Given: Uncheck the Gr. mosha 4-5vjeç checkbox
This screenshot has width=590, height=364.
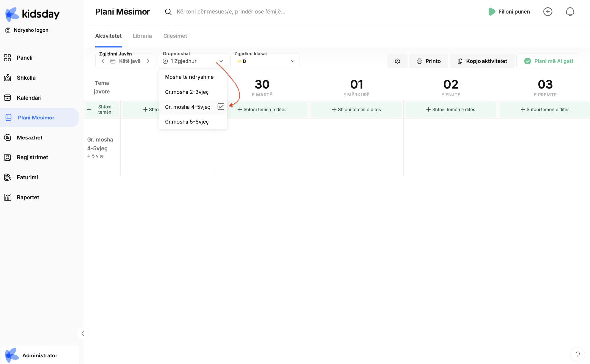Looking at the screenshot, I should pyautogui.click(x=221, y=107).
